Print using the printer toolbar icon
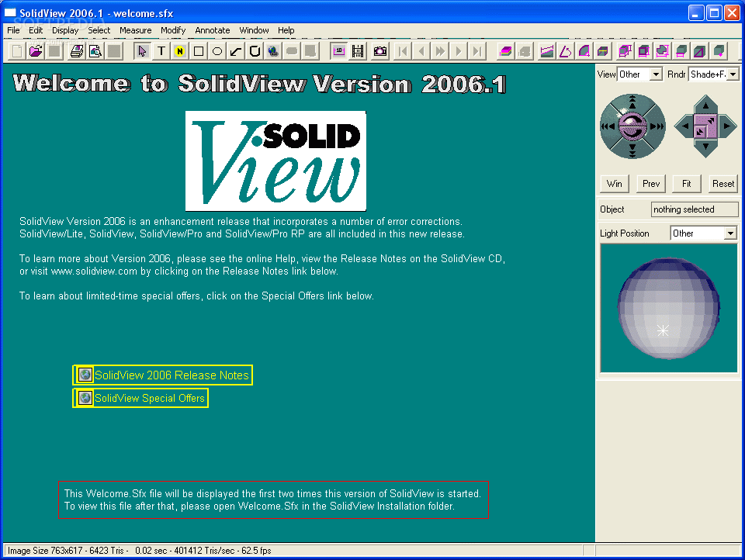This screenshot has height=560, width=745. [x=77, y=51]
